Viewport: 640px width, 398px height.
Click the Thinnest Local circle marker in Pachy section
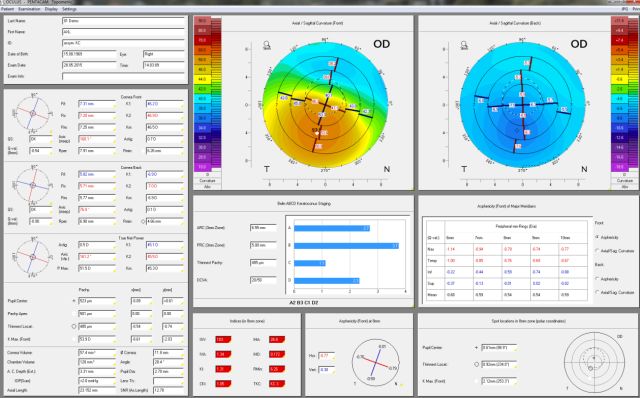[74, 327]
